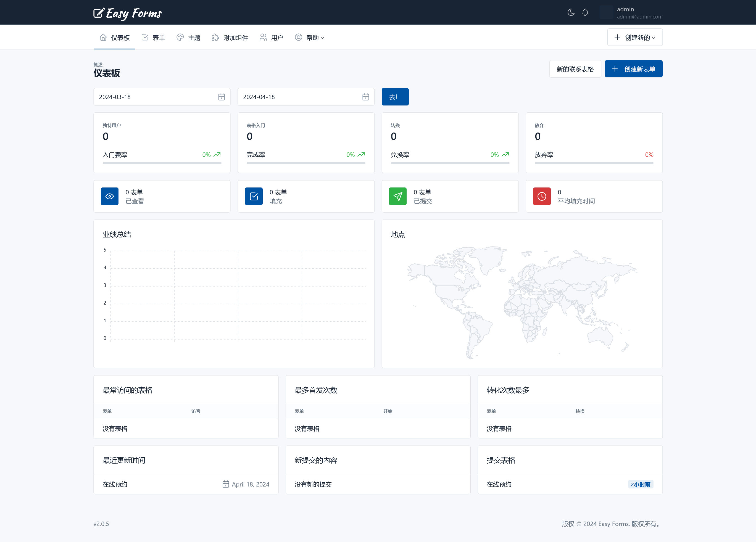This screenshot has width=756, height=542.
Task: Expand the 帮助 help dropdown menu
Action: (310, 38)
